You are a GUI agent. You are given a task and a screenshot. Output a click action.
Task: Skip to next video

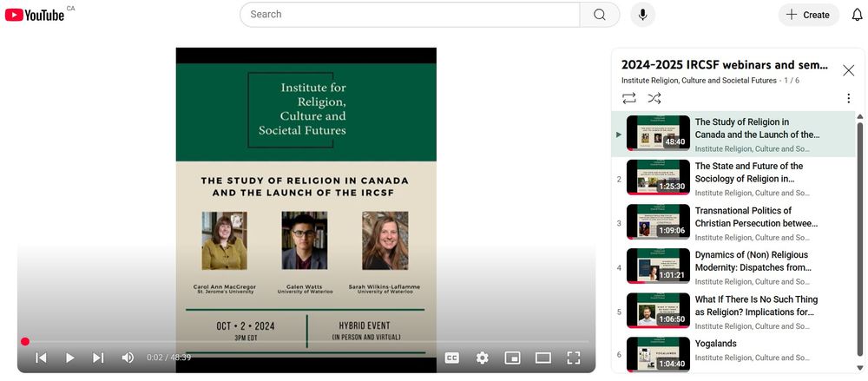[x=98, y=358]
